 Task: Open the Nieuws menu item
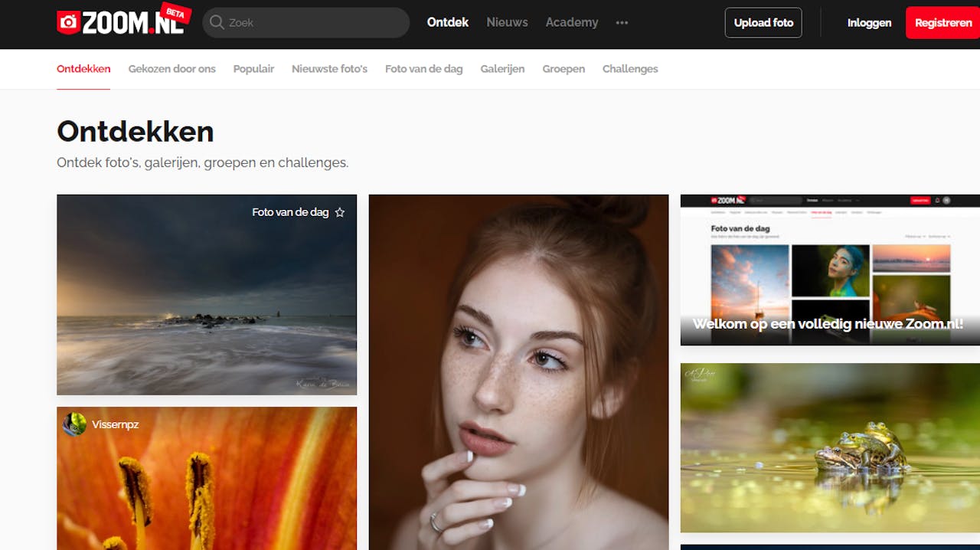pyautogui.click(x=507, y=22)
